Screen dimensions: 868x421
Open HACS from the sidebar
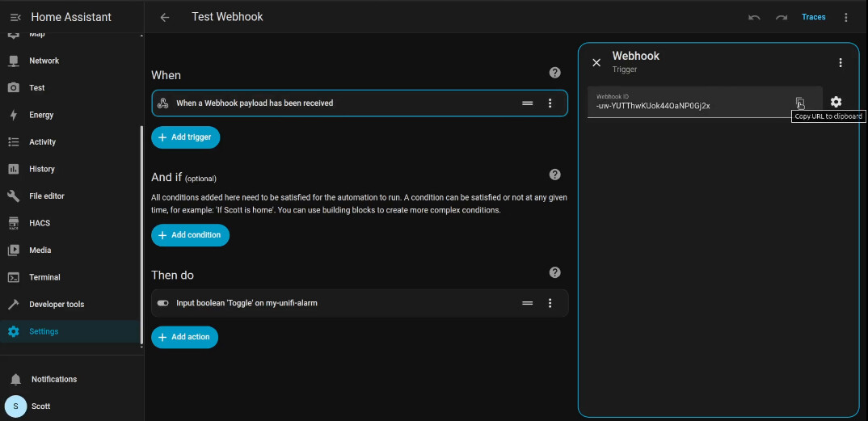(40, 223)
